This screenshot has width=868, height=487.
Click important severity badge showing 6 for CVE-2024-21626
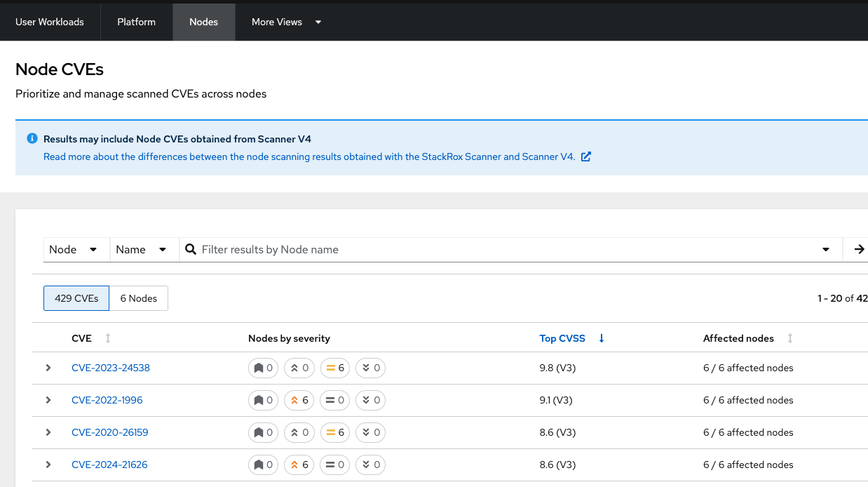pos(299,465)
